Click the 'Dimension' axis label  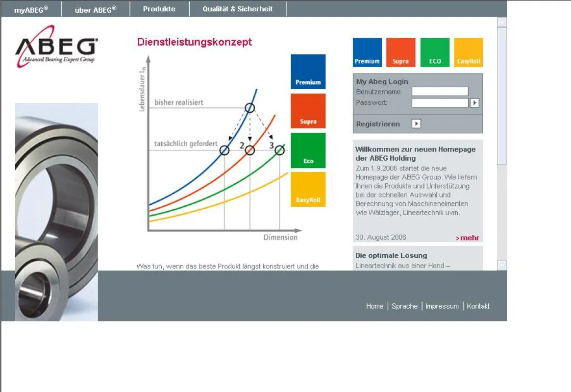point(280,237)
